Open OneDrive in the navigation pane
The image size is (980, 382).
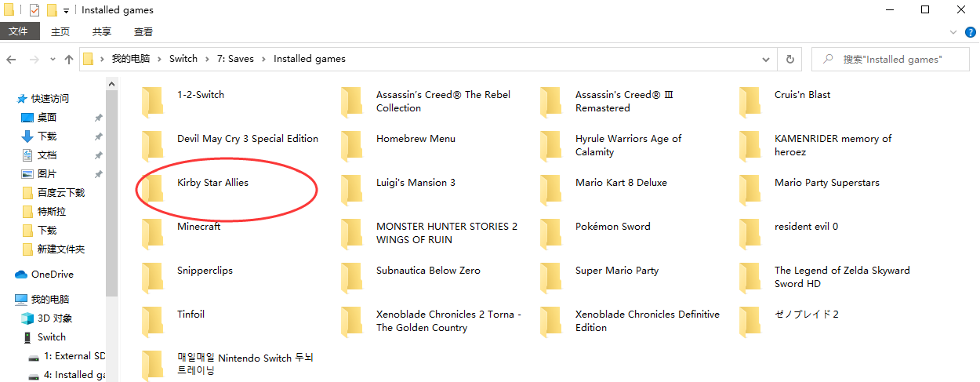(x=52, y=275)
